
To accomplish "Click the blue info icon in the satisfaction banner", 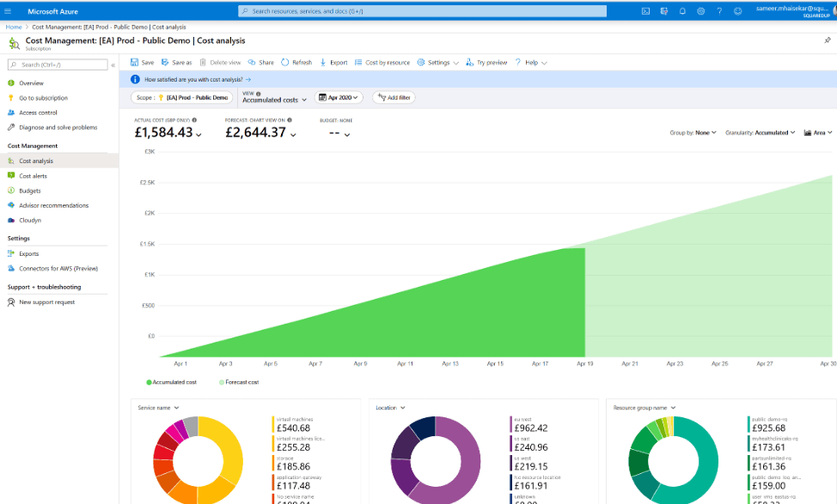I will tap(135, 80).
